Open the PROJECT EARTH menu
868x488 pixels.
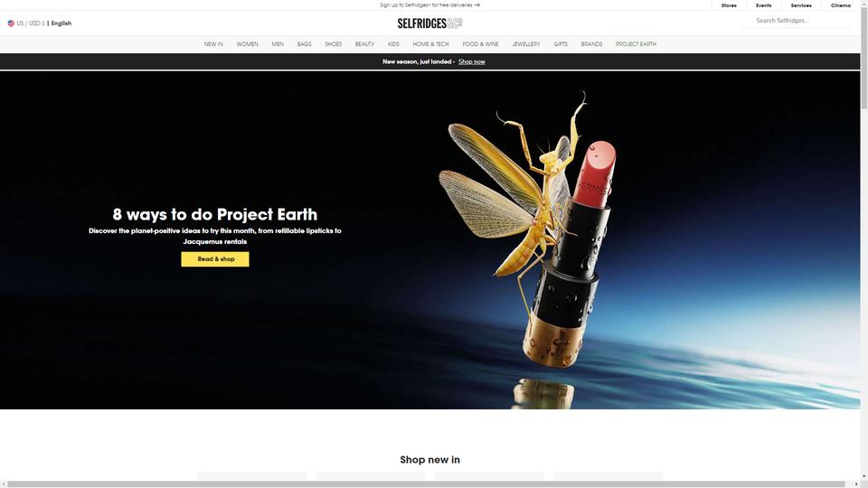[636, 44]
